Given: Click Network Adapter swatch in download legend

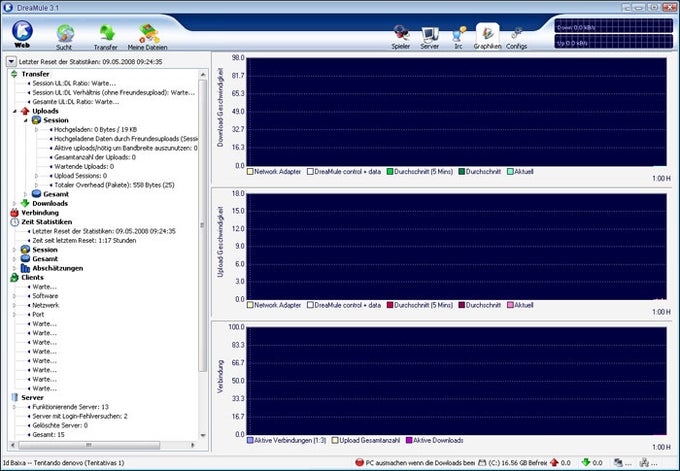Looking at the screenshot, I should tap(250, 171).
